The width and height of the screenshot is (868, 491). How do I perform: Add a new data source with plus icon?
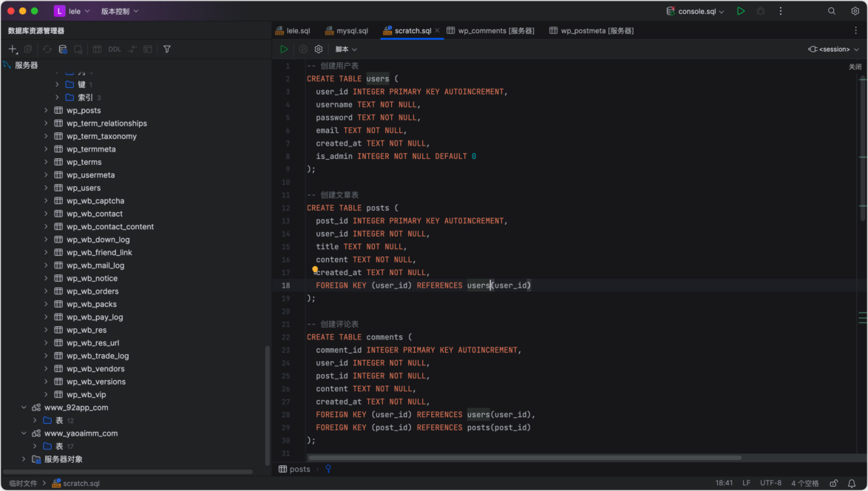(x=13, y=50)
